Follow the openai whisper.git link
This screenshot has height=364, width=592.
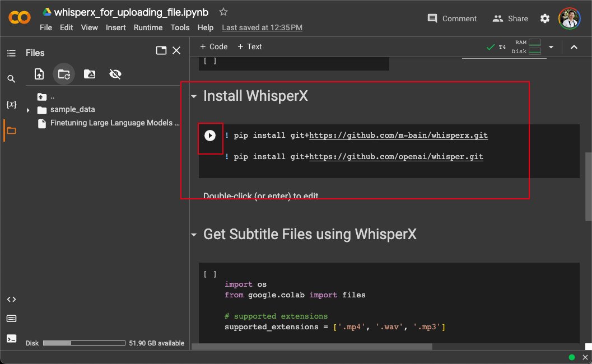(x=396, y=157)
